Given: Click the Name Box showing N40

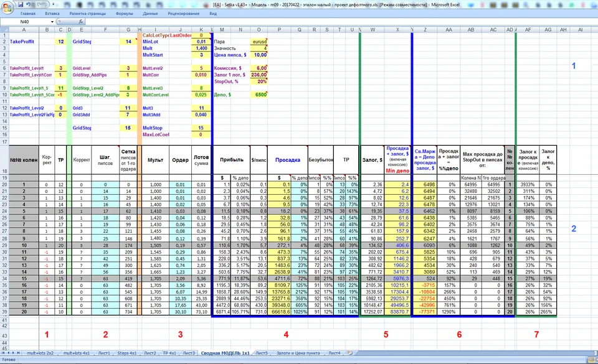Looking at the screenshot, I should pyautogui.click(x=25, y=22).
